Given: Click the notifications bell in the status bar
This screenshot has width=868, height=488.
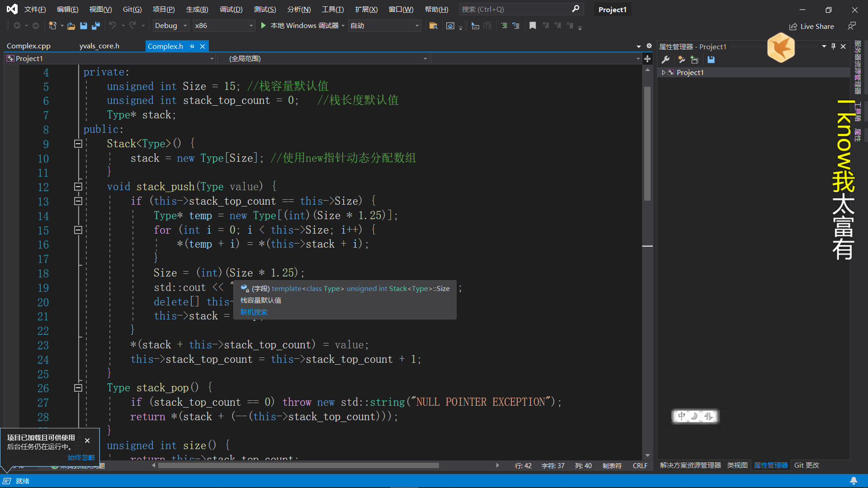Looking at the screenshot, I should [x=854, y=481].
